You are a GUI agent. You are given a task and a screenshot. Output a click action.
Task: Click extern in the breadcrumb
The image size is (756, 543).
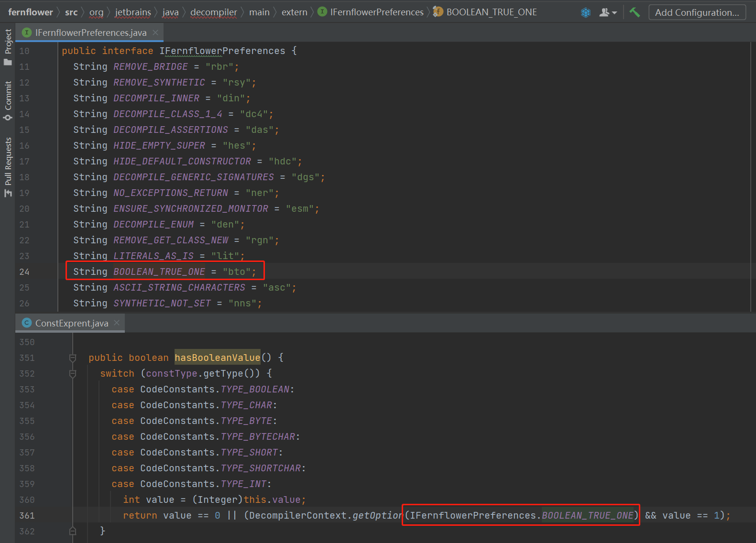pyautogui.click(x=294, y=12)
